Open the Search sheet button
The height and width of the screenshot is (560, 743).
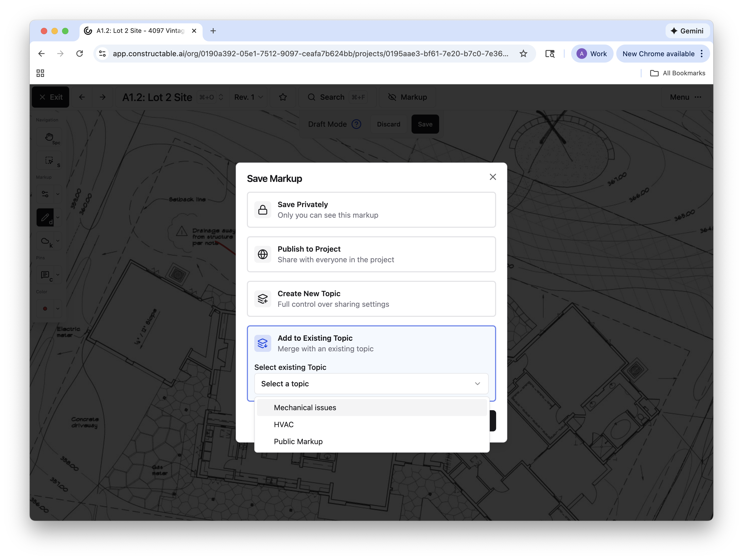pyautogui.click(x=338, y=97)
